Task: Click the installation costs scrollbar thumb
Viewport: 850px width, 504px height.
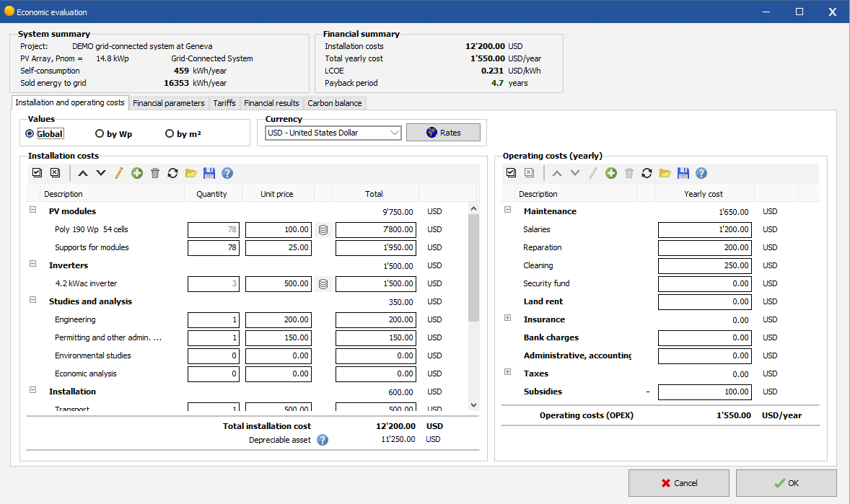Action: pos(474,268)
